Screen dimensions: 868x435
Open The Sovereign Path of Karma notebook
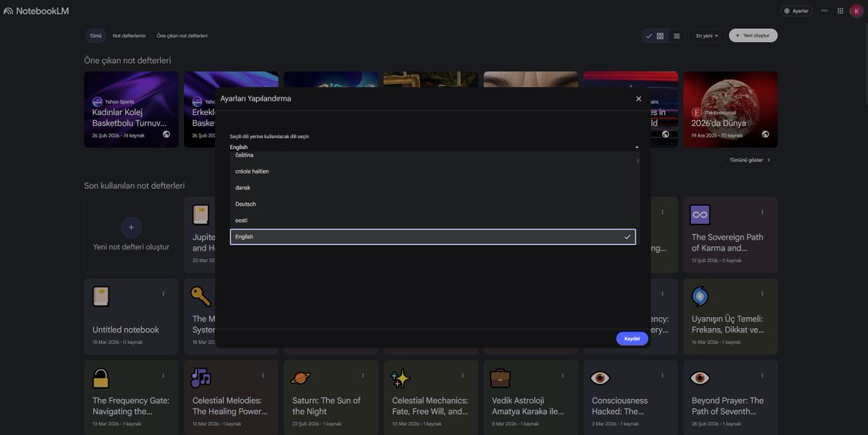pos(731,235)
